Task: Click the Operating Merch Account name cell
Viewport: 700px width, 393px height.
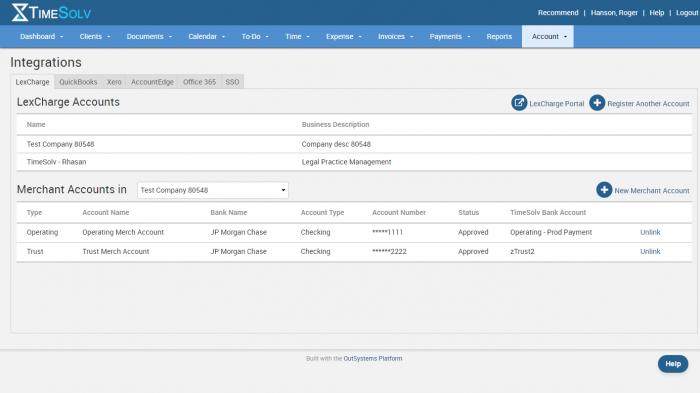Action: [123, 232]
